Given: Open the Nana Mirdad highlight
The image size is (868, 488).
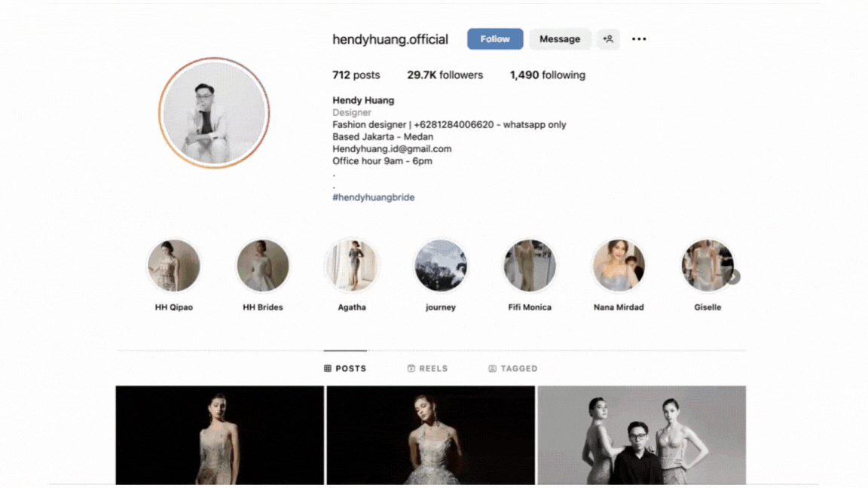Looking at the screenshot, I should coord(619,266).
